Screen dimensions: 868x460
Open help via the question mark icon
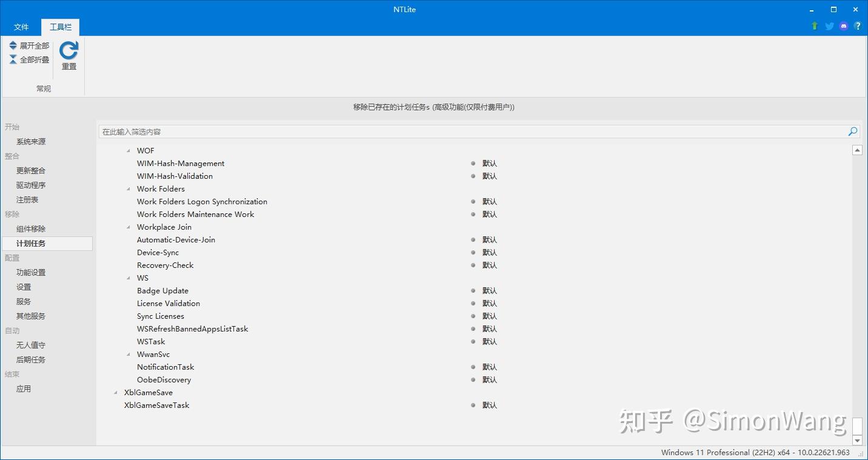[x=858, y=26]
